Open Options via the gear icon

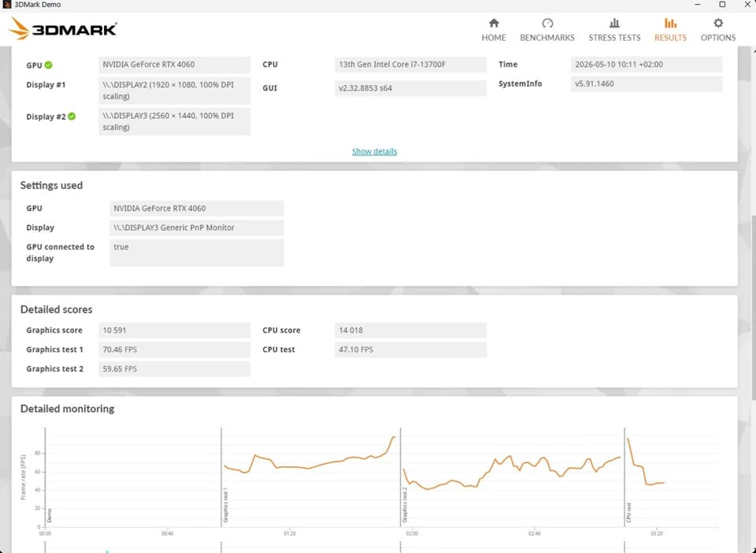[x=718, y=23]
